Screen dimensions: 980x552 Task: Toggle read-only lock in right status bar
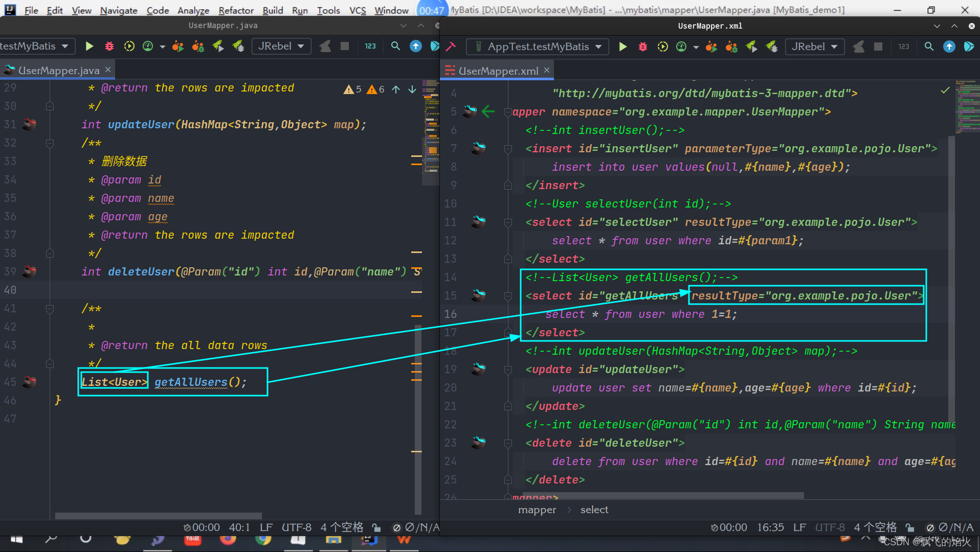tap(910, 528)
